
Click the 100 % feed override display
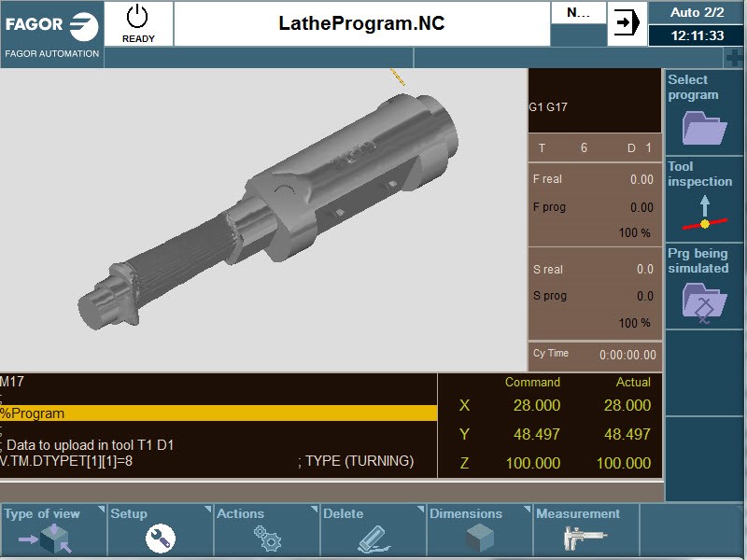click(634, 233)
